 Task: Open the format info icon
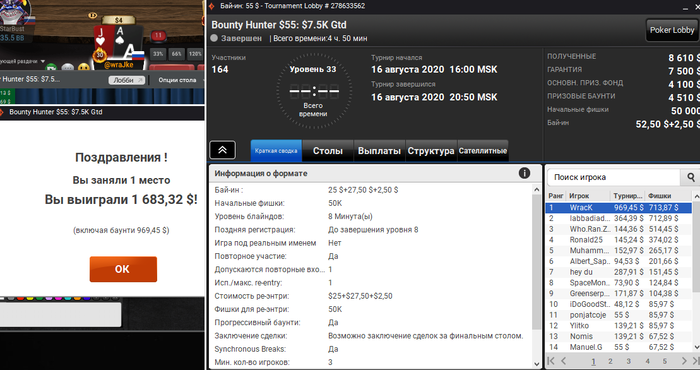(524, 173)
